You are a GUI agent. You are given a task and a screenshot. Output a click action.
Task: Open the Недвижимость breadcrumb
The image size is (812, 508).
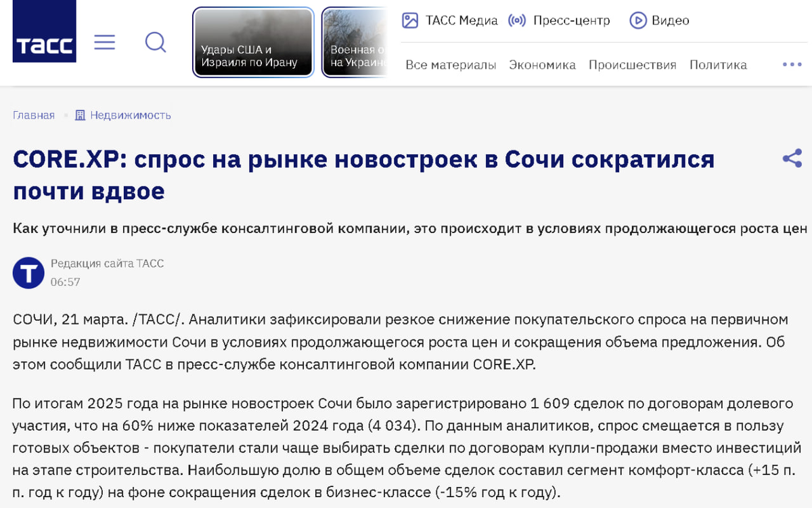(131, 115)
